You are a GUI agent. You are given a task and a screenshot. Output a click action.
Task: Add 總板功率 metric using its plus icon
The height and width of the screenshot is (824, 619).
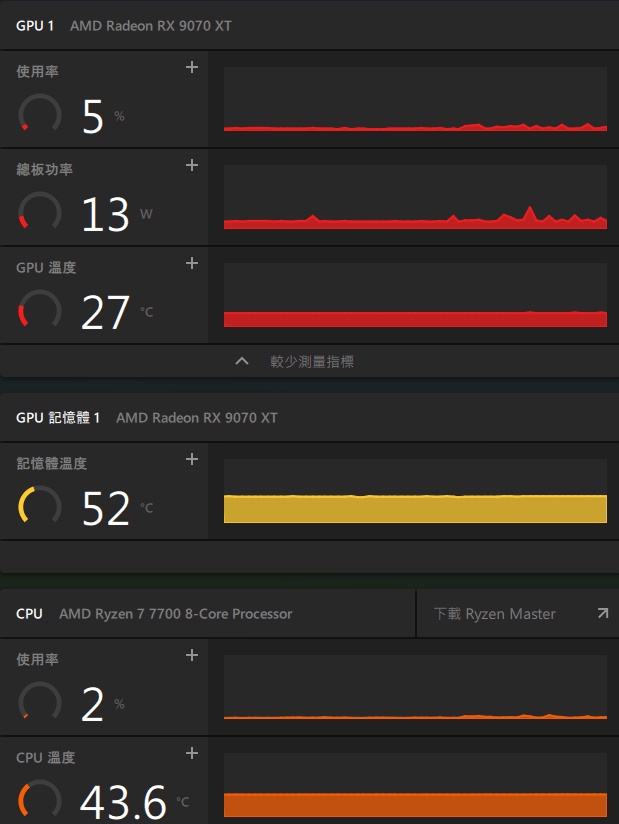(x=192, y=166)
